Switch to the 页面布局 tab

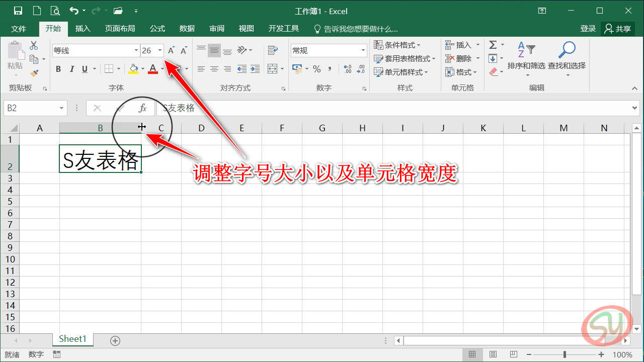click(x=120, y=29)
